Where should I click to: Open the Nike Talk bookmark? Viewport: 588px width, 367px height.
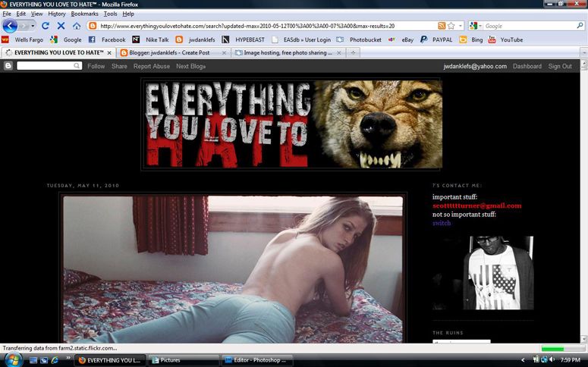coord(150,39)
